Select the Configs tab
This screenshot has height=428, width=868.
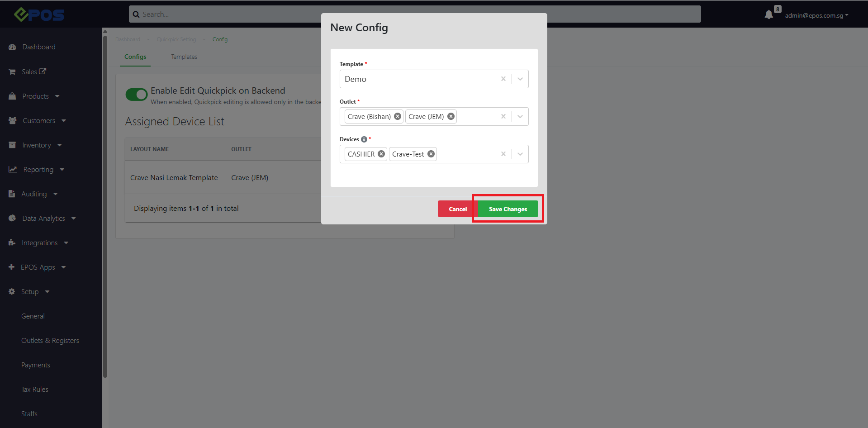pos(135,57)
